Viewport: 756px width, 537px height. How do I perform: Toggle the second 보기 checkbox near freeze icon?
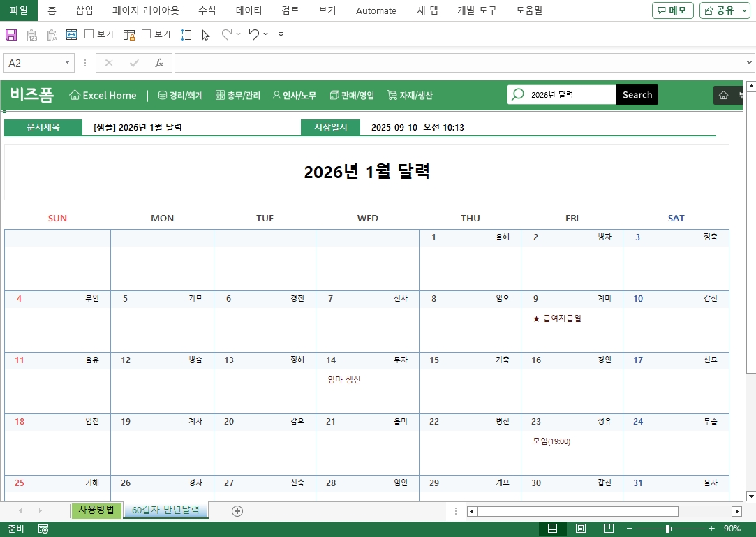[147, 34]
